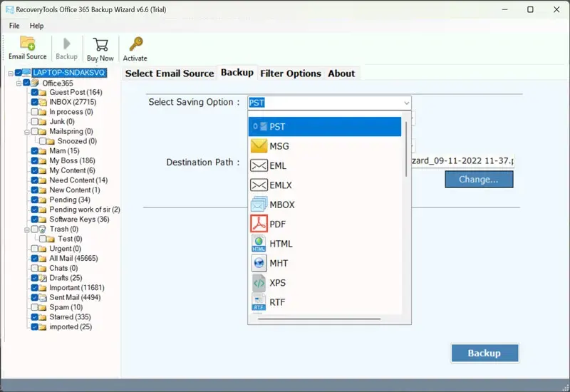Collapse the Office365 tree node
Viewport: 570px width, 392px height.
19,83
